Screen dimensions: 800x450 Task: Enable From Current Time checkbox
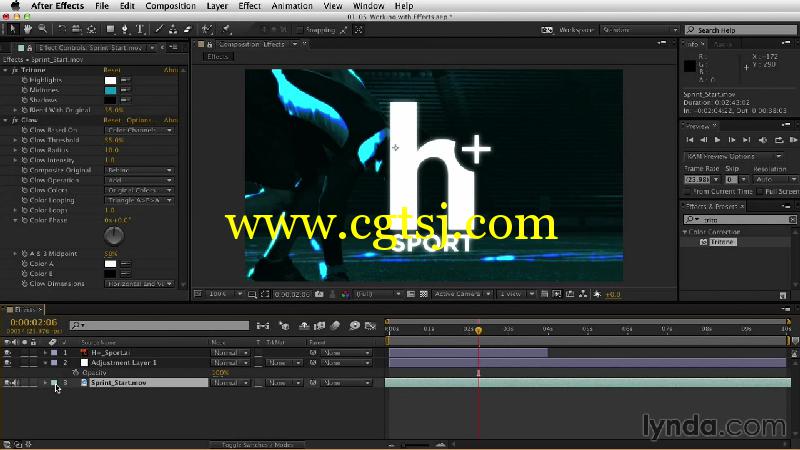click(687, 191)
